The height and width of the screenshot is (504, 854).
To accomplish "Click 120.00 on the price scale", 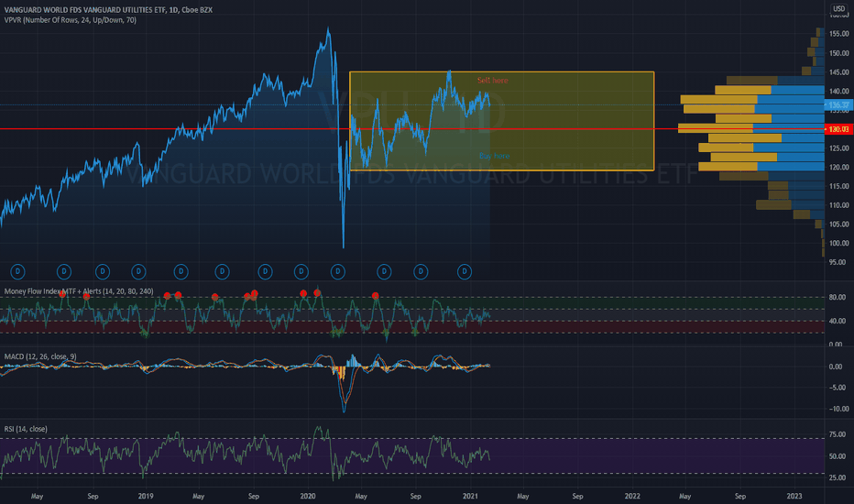I will 838,168.
